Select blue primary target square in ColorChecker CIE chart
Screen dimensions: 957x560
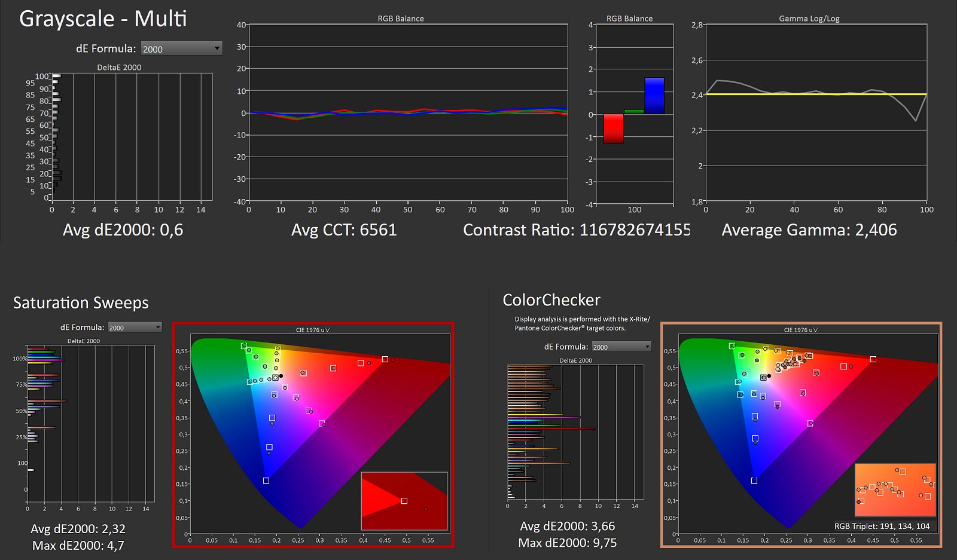tap(754, 481)
